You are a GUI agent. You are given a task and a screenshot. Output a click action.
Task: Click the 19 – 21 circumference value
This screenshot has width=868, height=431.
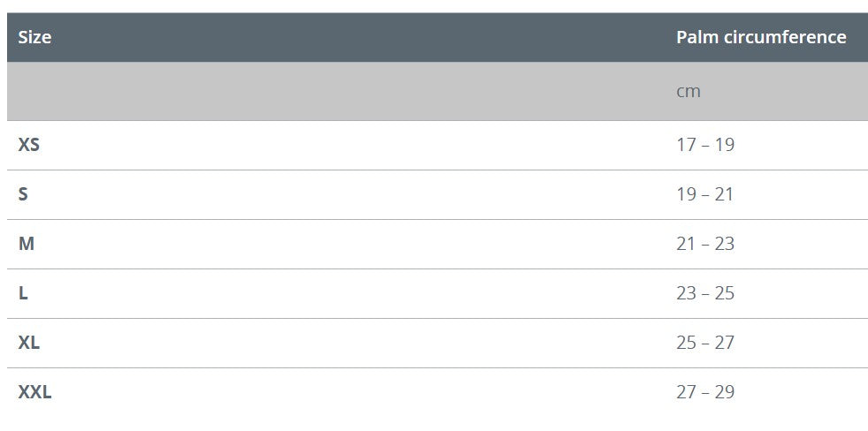[x=705, y=194]
